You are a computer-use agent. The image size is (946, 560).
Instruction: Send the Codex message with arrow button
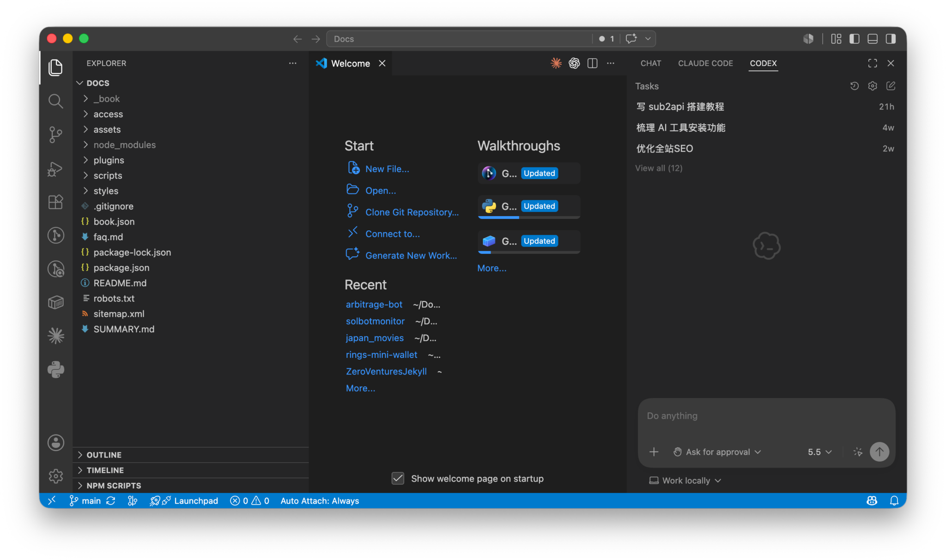tap(879, 452)
